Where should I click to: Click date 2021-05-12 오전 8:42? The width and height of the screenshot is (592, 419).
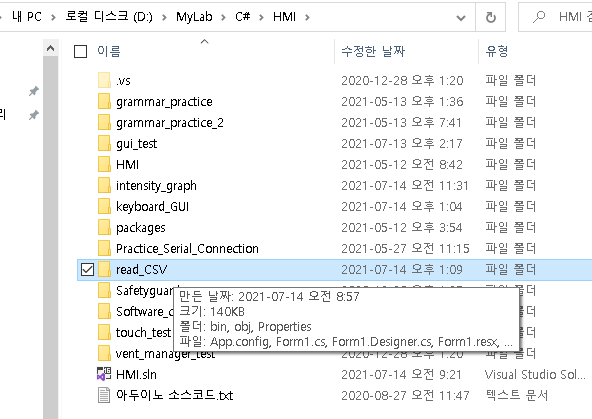coord(402,165)
